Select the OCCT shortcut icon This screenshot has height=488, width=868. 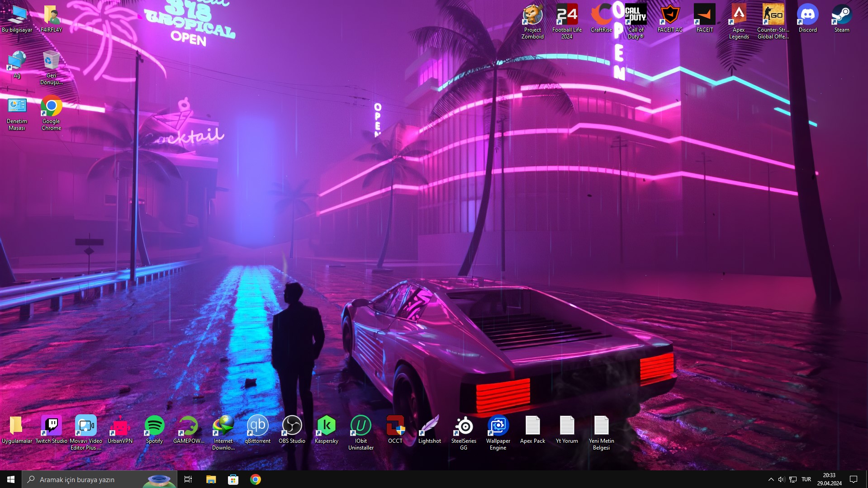coord(395,430)
